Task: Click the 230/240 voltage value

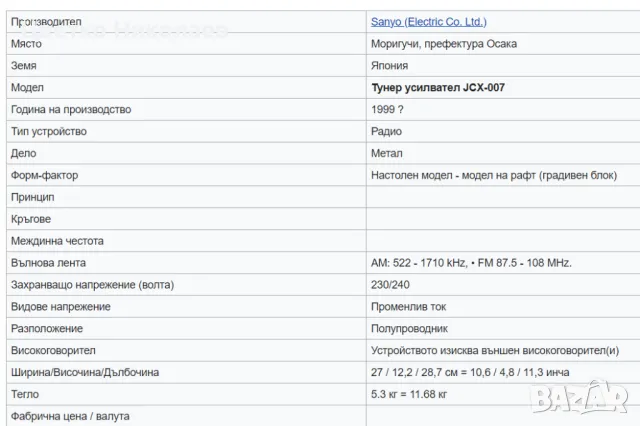Action: point(389,285)
